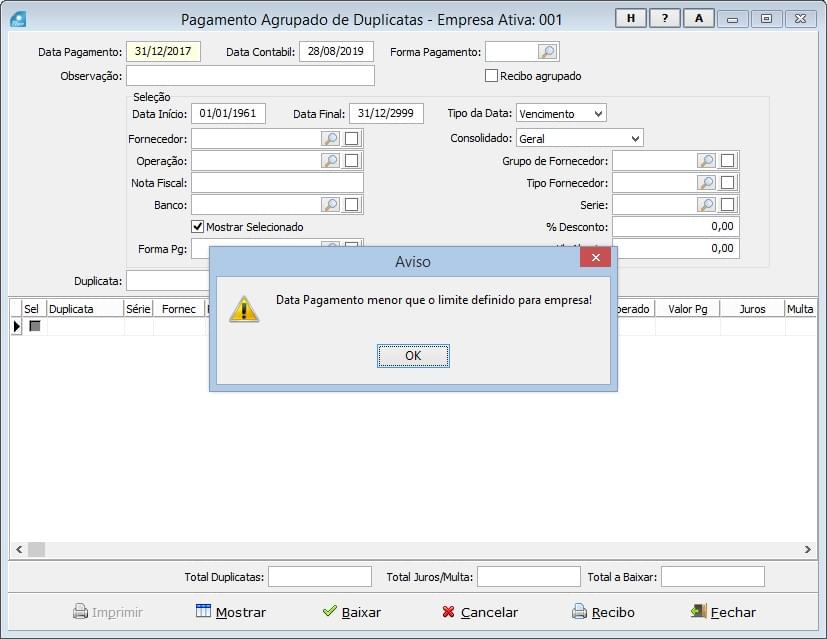Uncheck Mostrar Selecionado checkbox

pos(198,227)
